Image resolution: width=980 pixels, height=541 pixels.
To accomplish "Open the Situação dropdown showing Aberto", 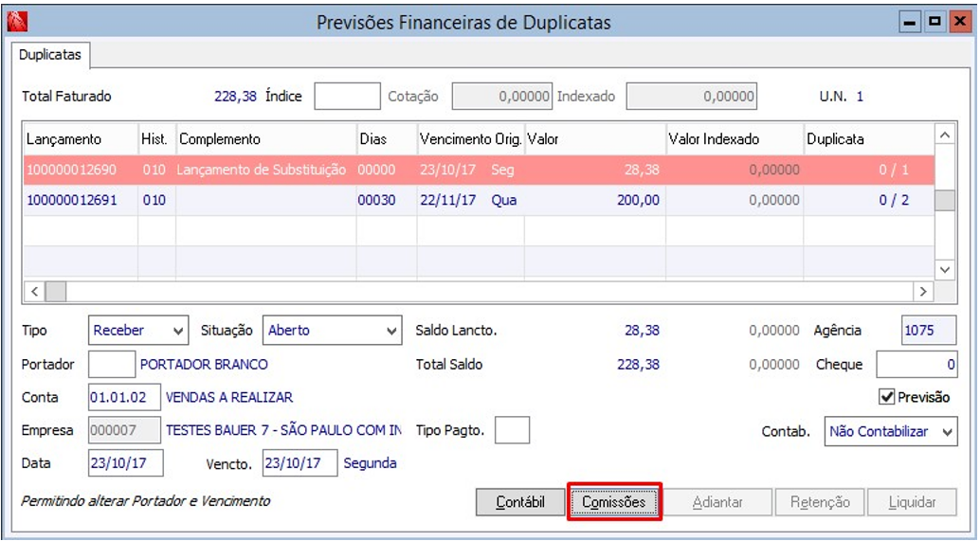I will [x=332, y=331].
